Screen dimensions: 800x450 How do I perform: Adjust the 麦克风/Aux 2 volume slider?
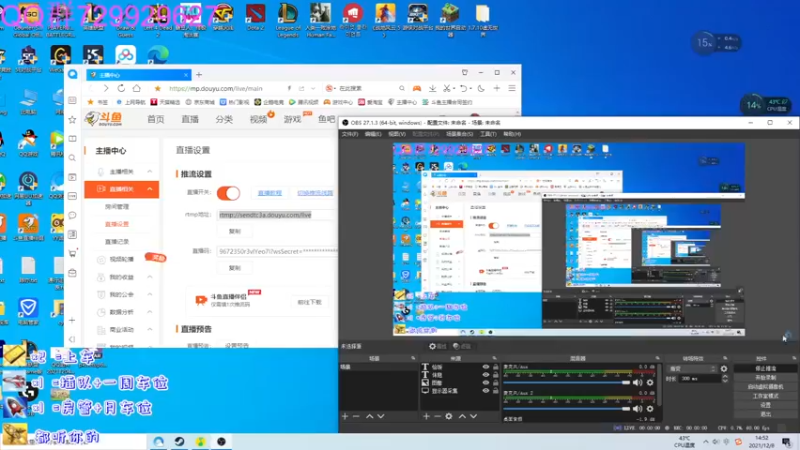coord(567,409)
